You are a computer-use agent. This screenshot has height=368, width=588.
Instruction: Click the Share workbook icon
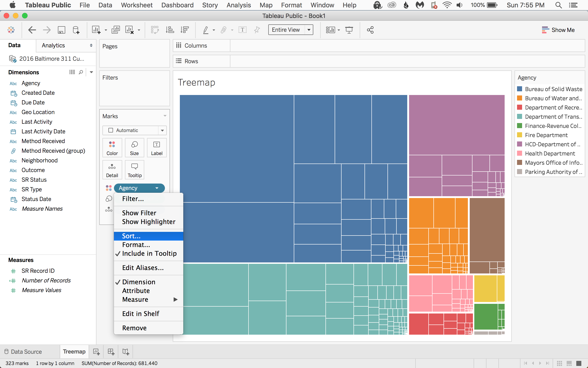[370, 30]
